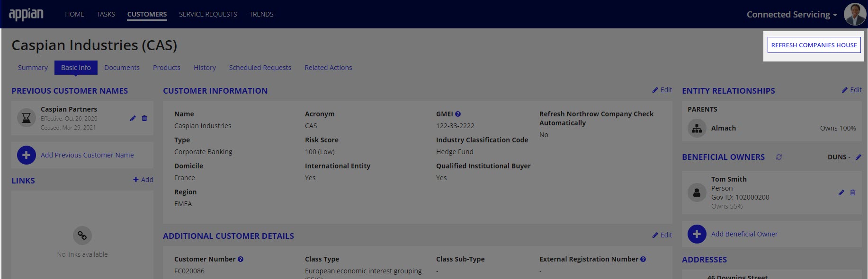
Task: Click the pencil icon next to DUNS
Action: 858,157
